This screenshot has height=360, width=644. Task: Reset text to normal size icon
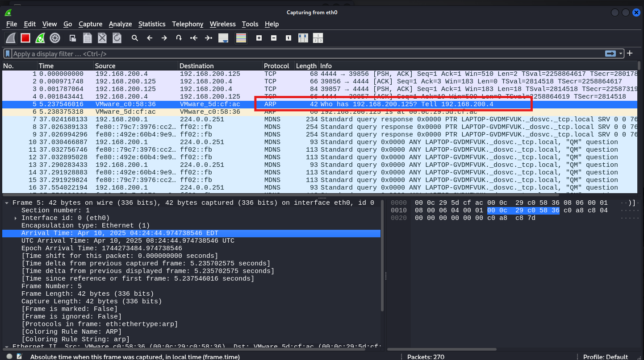[x=289, y=38]
